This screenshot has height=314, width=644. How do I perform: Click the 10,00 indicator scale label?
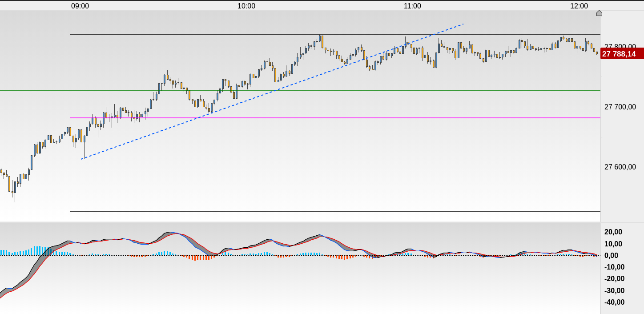(613, 244)
